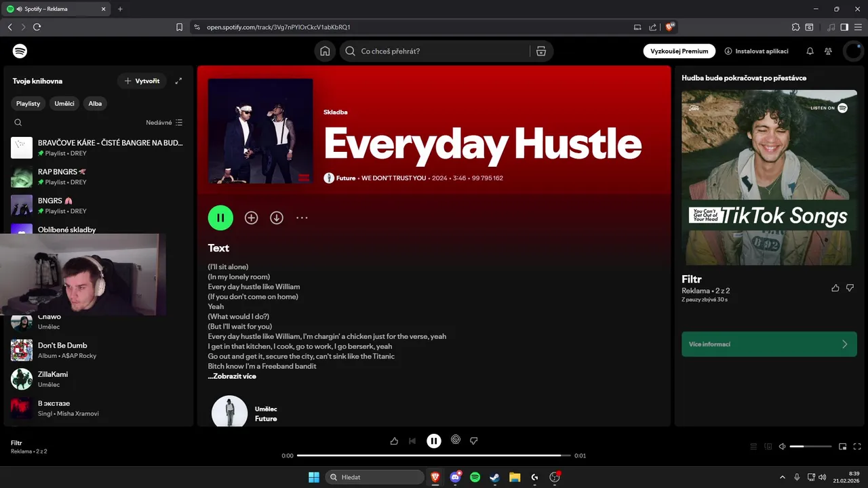Click the browser address bar URL
Screen dimensions: 868x488
pyautogui.click(x=278, y=27)
